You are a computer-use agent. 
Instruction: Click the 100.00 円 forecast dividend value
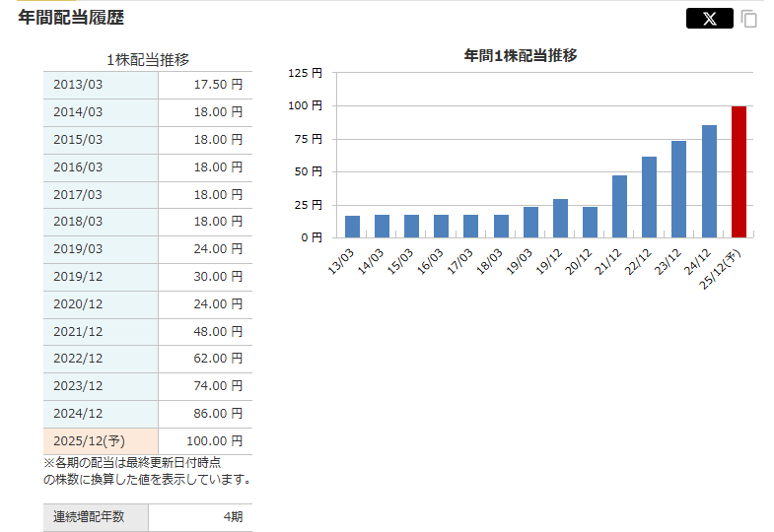click(205, 440)
